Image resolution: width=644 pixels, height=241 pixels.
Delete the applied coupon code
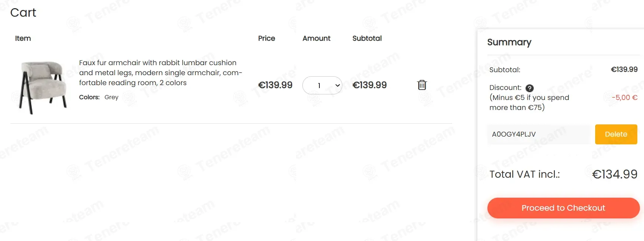pos(616,134)
